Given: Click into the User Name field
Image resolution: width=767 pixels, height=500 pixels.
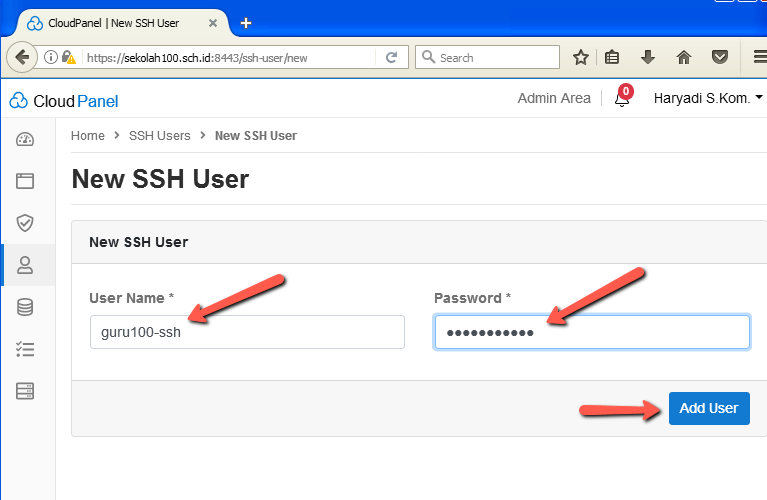Looking at the screenshot, I should tap(246, 332).
